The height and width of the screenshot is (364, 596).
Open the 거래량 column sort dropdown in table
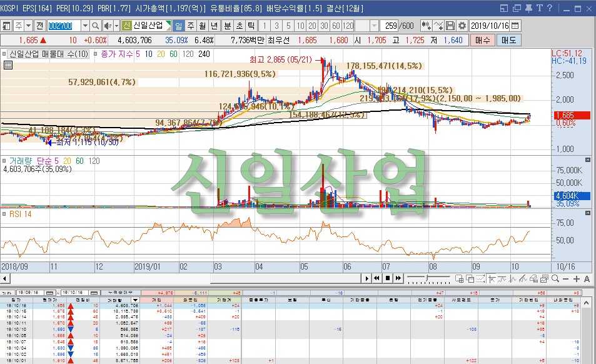point(135,300)
